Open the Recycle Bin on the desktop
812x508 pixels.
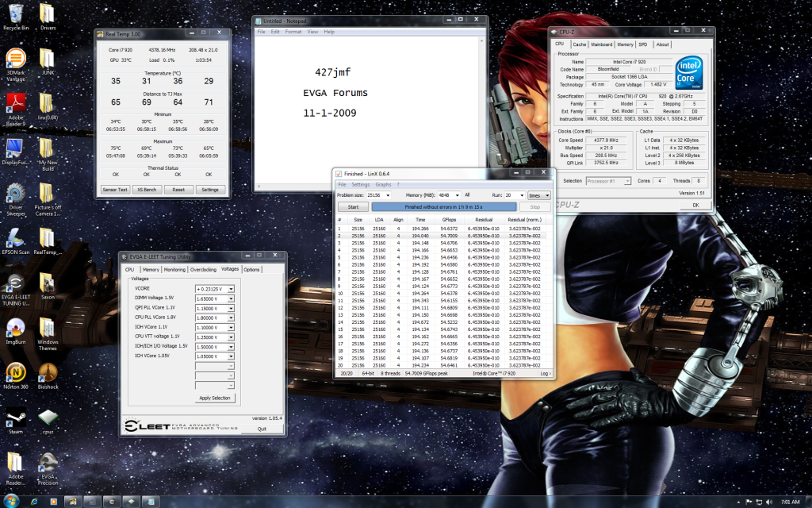15,13
